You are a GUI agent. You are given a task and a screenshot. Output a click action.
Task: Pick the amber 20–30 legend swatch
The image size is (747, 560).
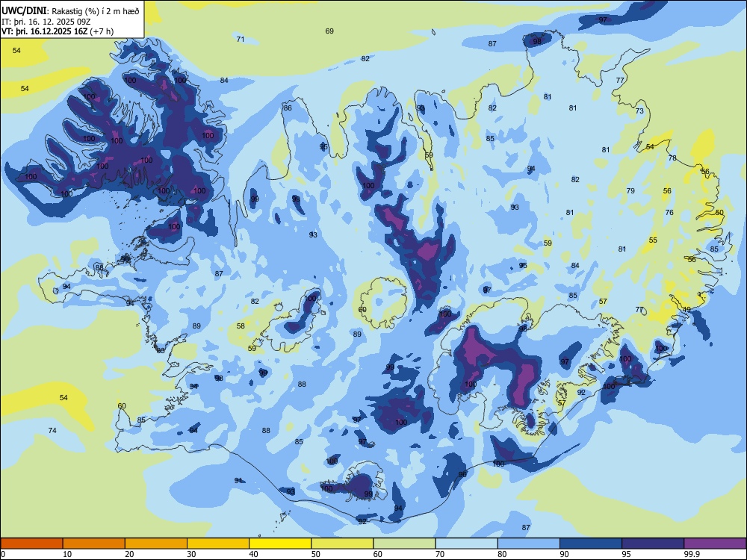156,544
